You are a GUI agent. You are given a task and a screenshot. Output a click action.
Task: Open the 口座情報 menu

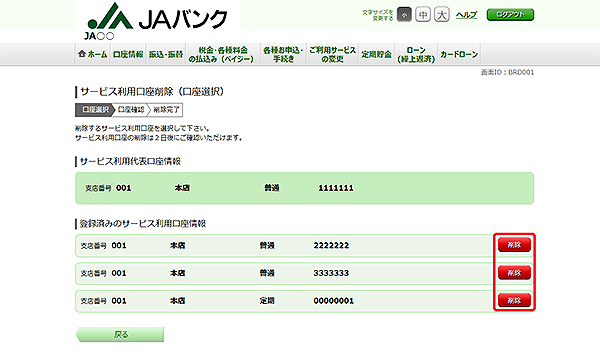tap(128, 54)
